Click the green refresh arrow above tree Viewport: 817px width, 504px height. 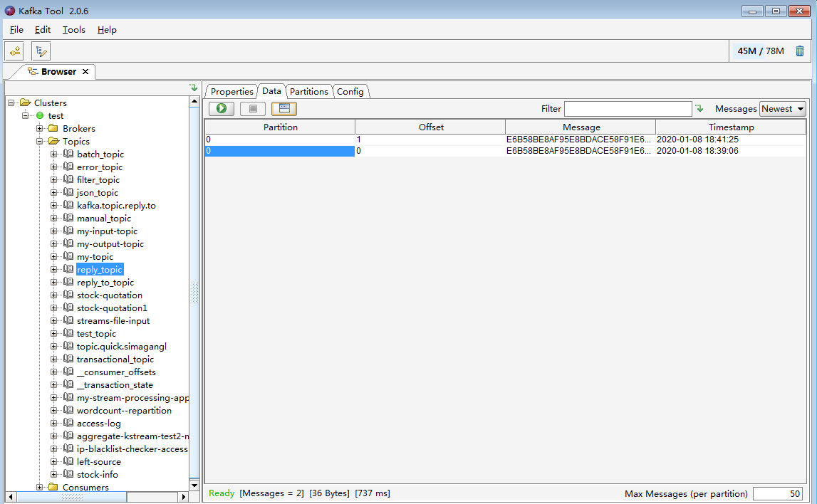click(193, 88)
